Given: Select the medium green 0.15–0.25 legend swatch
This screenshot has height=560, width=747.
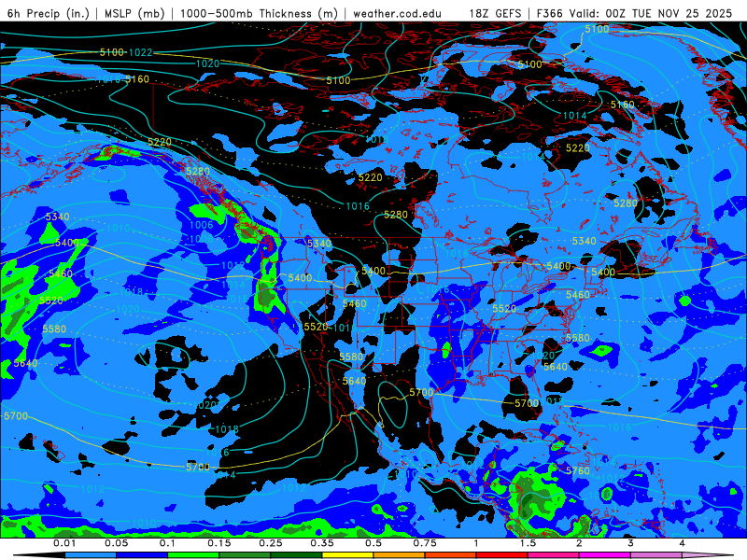Looking at the screenshot, I should click(245, 555).
